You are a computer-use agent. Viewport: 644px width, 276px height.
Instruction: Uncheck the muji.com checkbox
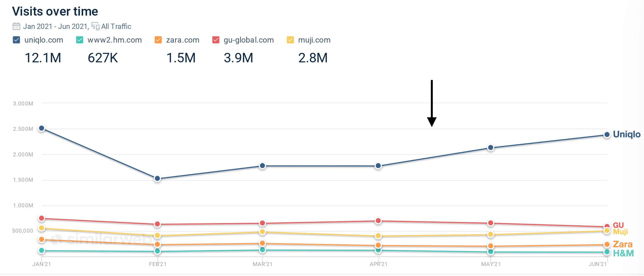click(290, 40)
